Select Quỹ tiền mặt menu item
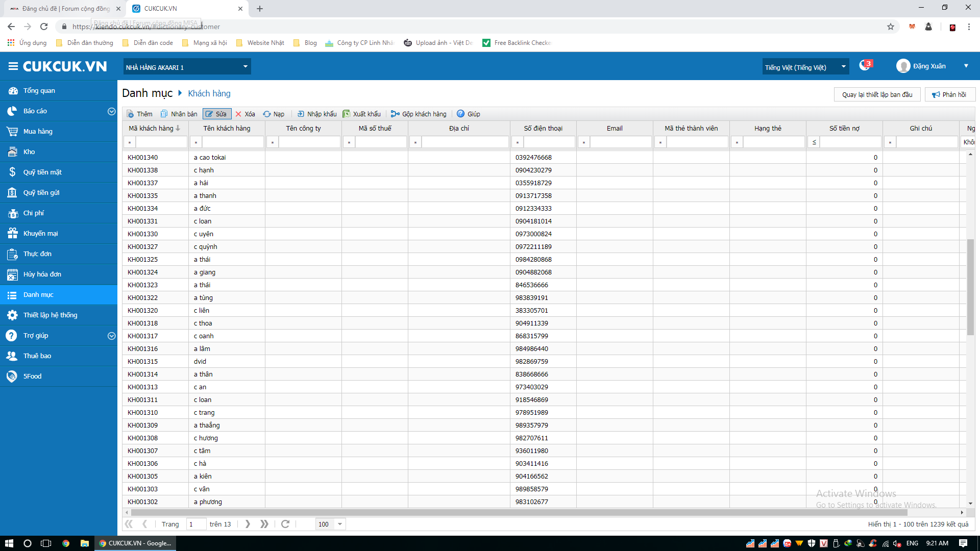980x551 pixels. (42, 172)
